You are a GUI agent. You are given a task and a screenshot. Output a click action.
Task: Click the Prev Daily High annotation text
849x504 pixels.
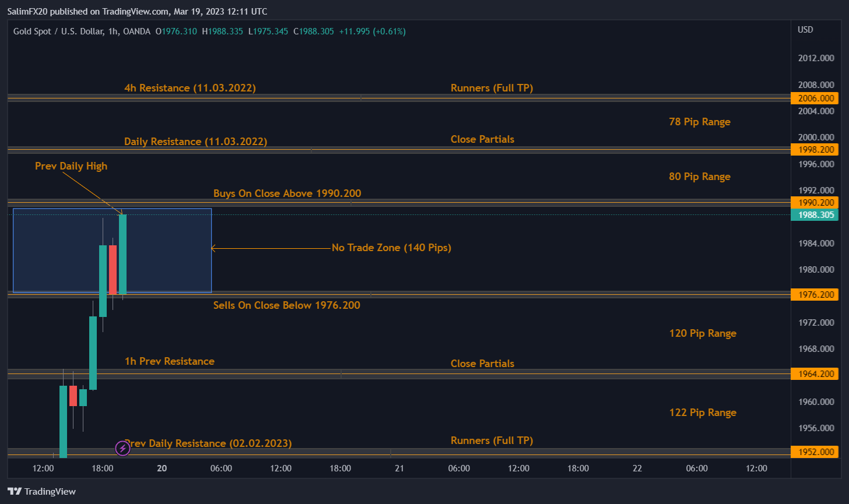click(71, 165)
